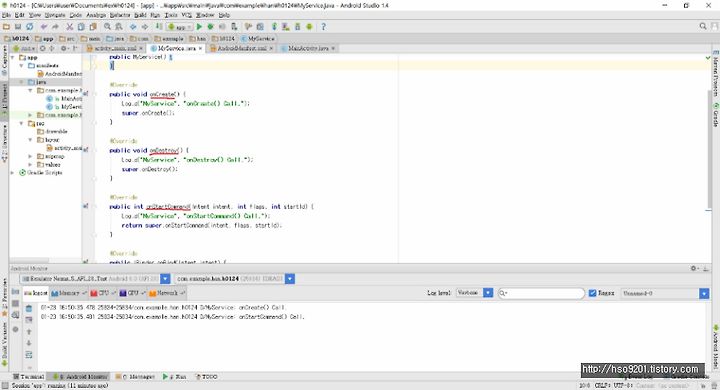This screenshot has height=390, width=720.
Task: Click the logcat search input field
Action: pos(541,293)
